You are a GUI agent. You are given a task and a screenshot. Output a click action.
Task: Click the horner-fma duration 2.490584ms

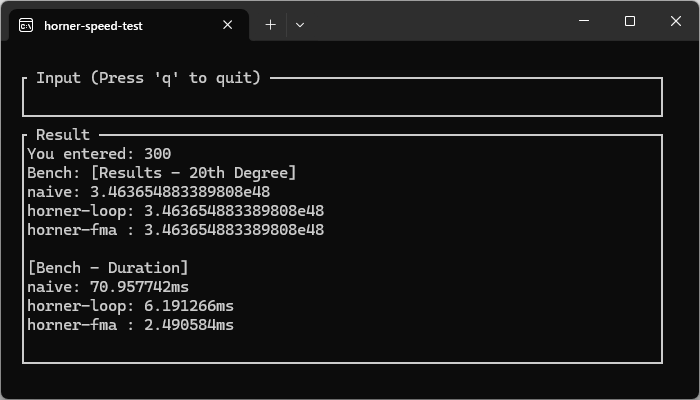coord(189,325)
